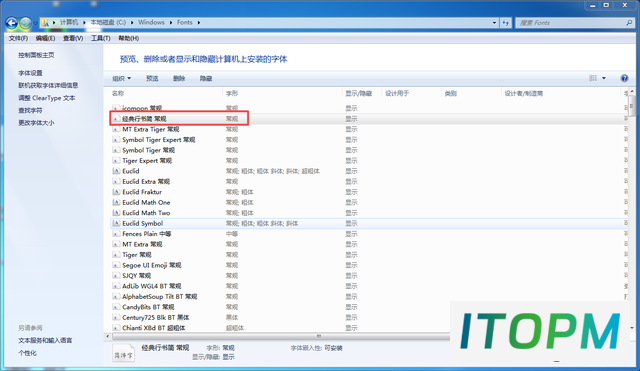This screenshot has width=640, height=371.
Task: Open the 查看(V) menu
Action: pyautogui.click(x=73, y=38)
